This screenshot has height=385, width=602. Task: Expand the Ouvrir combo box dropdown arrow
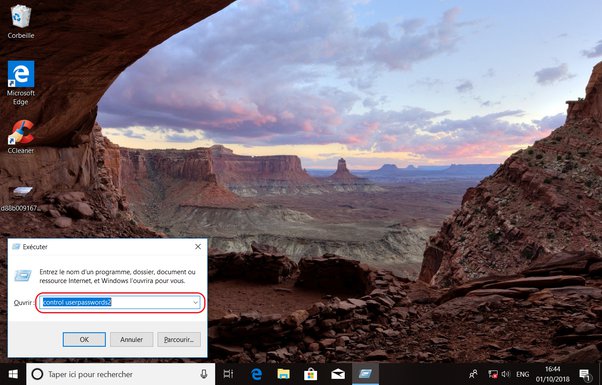195,302
